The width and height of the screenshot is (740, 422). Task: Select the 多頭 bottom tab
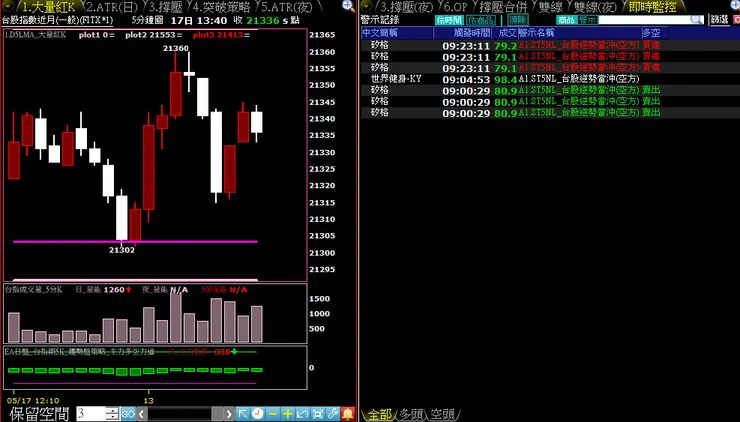point(411,414)
